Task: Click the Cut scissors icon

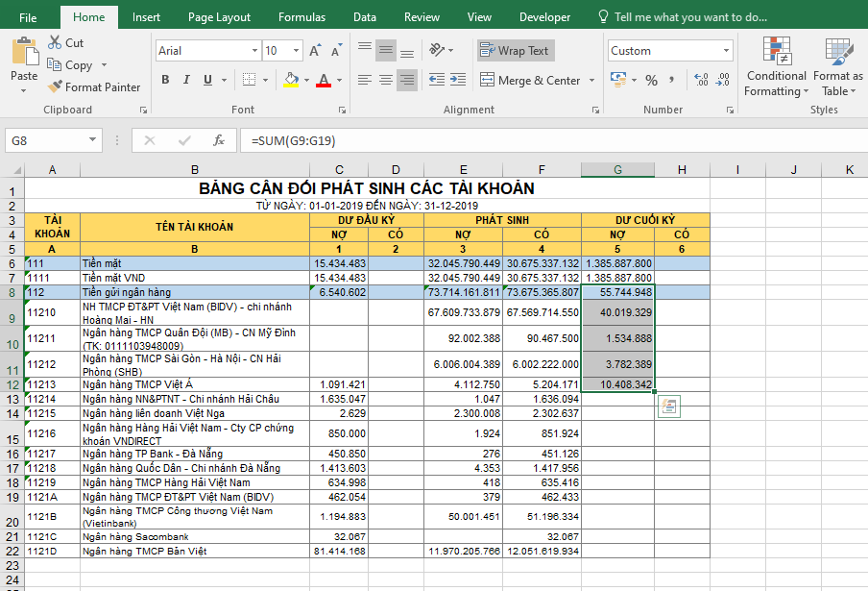Action: (x=54, y=43)
